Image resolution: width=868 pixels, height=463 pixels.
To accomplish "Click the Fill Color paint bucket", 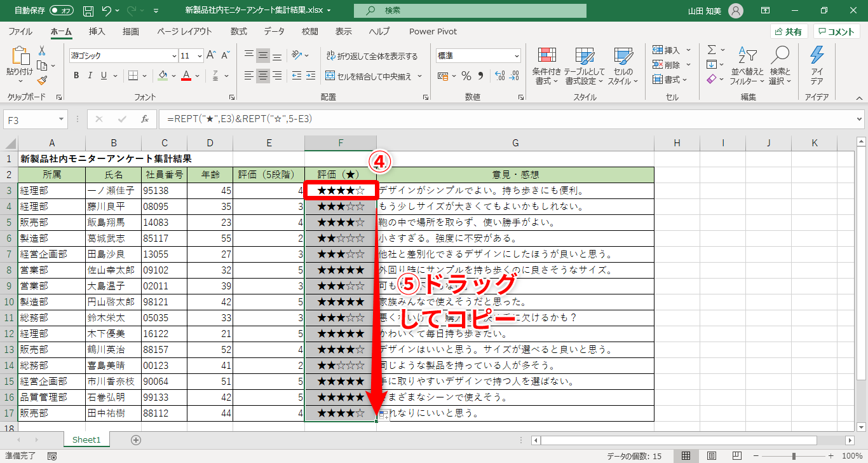I will click(x=163, y=76).
